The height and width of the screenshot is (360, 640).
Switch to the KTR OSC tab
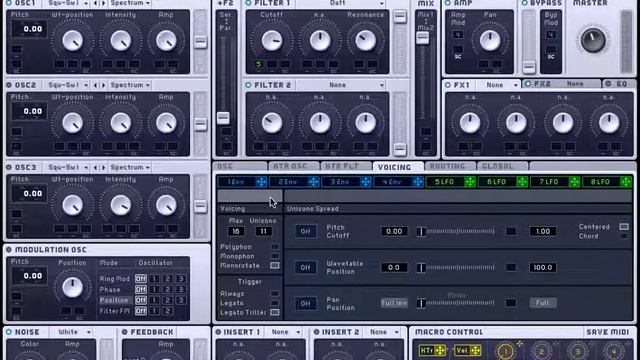294,166
